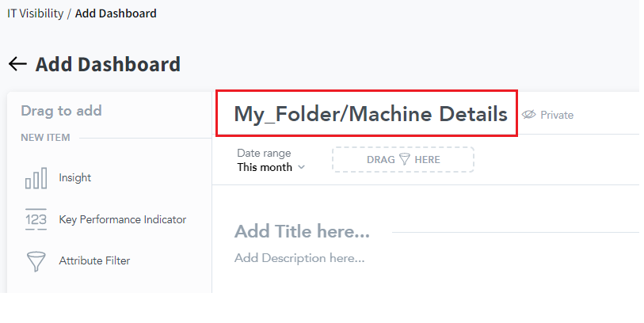The height and width of the screenshot is (323, 644).
Task: Click the Add Description here field
Action: (299, 258)
